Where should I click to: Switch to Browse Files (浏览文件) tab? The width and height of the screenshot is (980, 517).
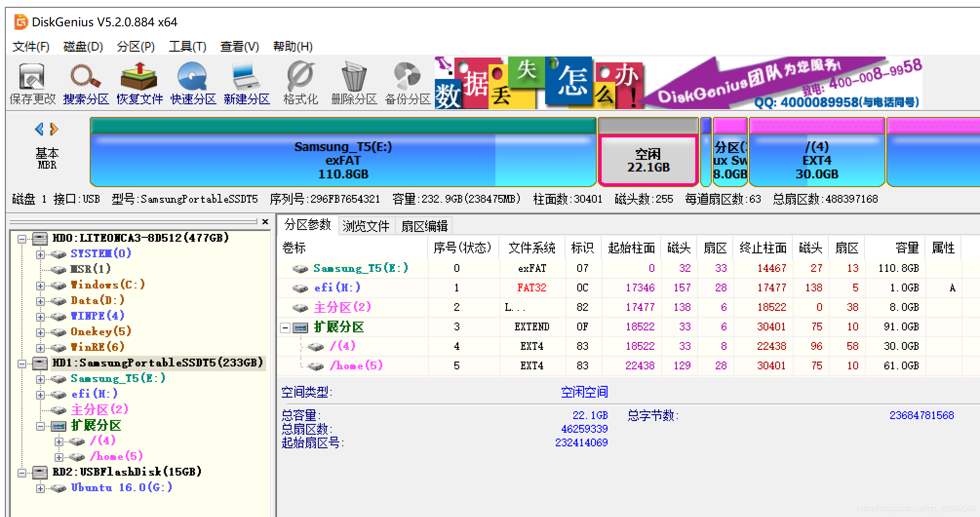click(366, 226)
